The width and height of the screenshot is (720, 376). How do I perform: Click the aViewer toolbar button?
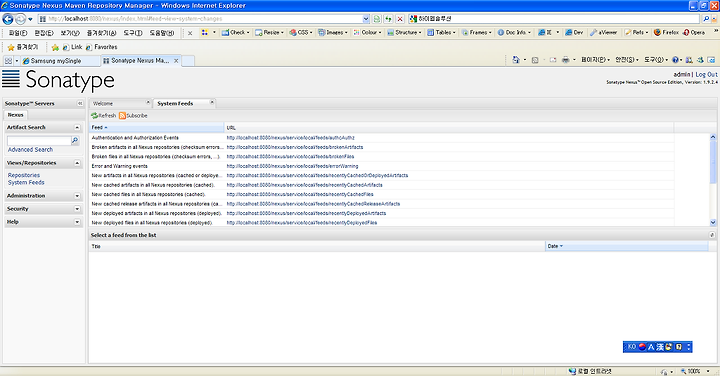click(x=603, y=33)
